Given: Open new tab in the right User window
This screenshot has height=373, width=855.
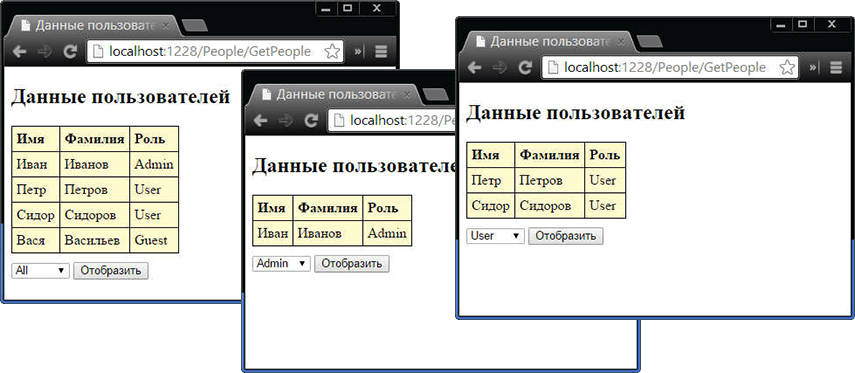Looking at the screenshot, I should (x=649, y=41).
